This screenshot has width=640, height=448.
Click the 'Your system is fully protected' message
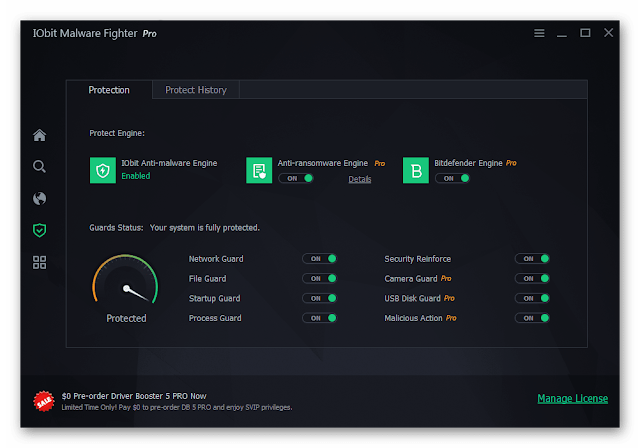pos(204,228)
